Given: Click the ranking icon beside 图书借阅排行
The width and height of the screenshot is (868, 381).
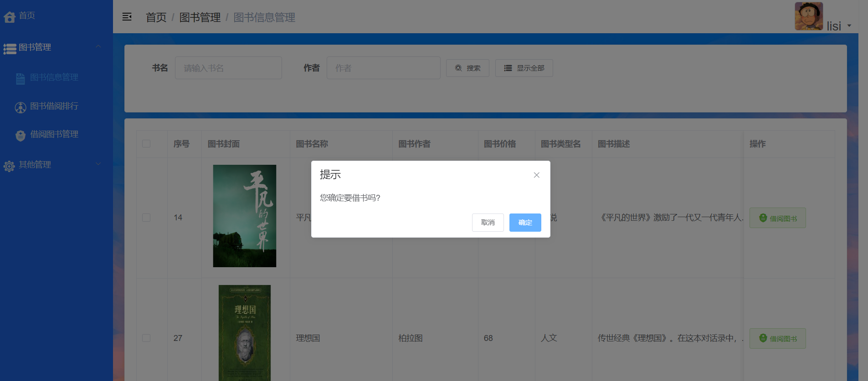Looking at the screenshot, I should click(21, 107).
